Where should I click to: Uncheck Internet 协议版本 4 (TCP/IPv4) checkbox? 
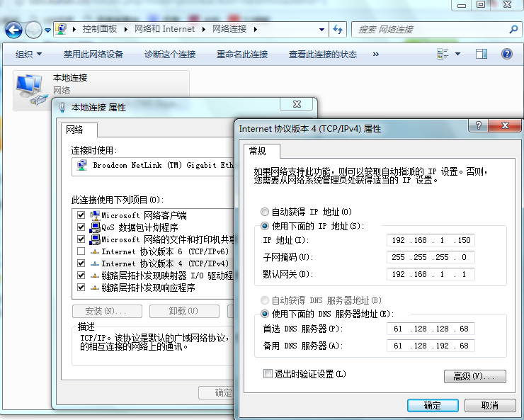(x=81, y=263)
